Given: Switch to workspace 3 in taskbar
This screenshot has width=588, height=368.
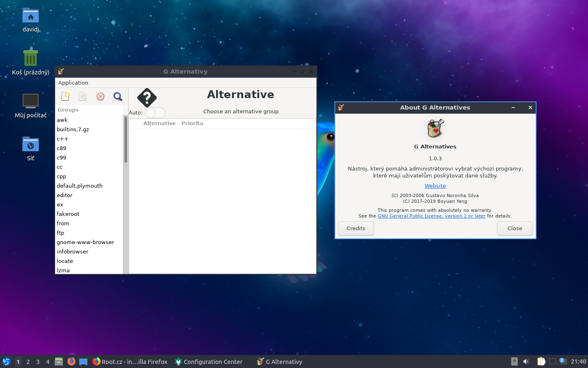Looking at the screenshot, I should coord(38,361).
